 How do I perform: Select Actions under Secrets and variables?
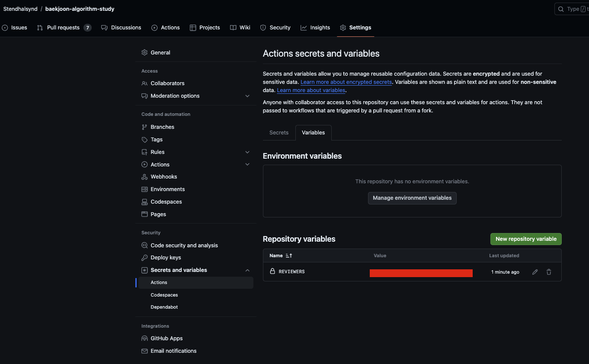click(x=196, y=282)
